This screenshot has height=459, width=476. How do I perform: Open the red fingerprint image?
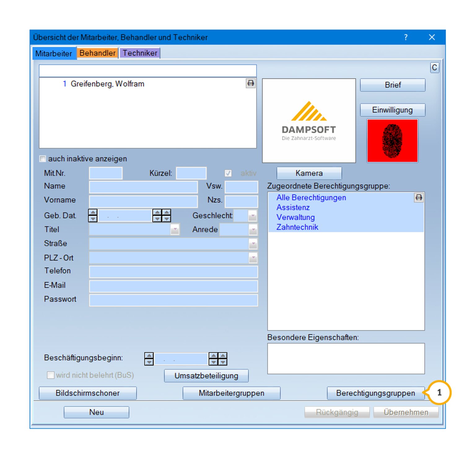click(x=392, y=141)
